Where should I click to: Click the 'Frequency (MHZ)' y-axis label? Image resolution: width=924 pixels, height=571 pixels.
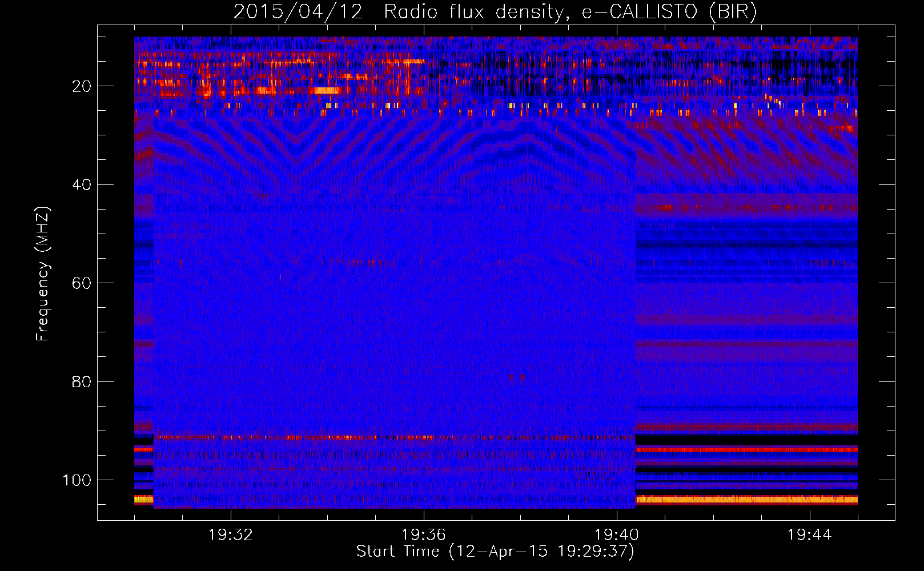point(43,274)
